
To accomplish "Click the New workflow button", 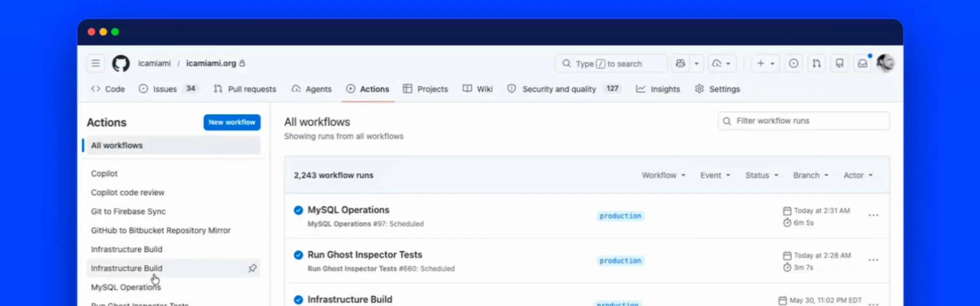I will [x=232, y=122].
